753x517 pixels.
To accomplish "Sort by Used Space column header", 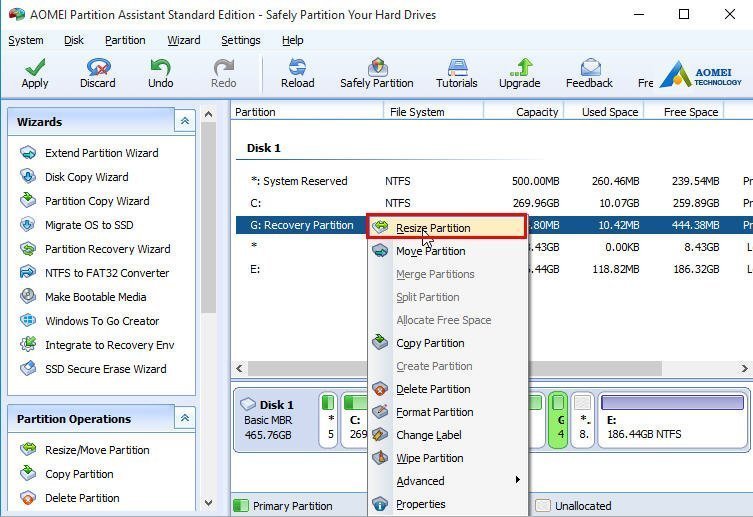I will click(604, 112).
